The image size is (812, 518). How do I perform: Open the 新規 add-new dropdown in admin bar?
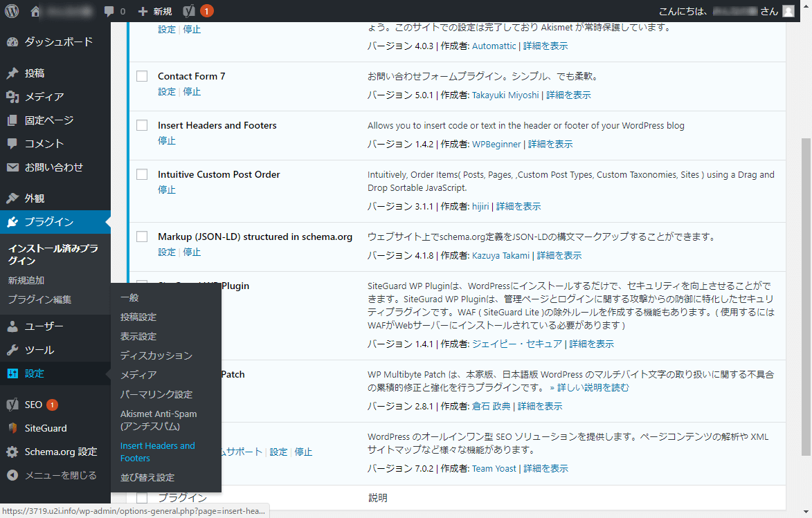(154, 11)
